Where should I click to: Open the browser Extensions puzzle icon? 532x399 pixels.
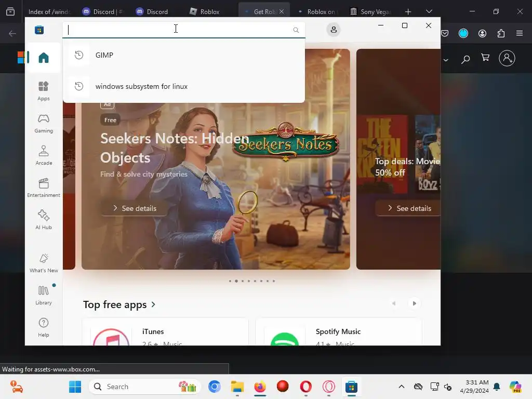[x=501, y=33]
